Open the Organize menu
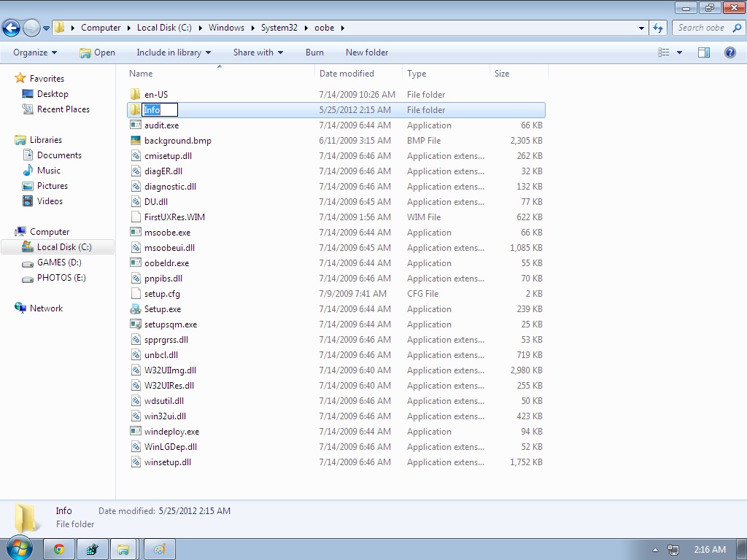The width and height of the screenshot is (747, 560). click(x=35, y=52)
